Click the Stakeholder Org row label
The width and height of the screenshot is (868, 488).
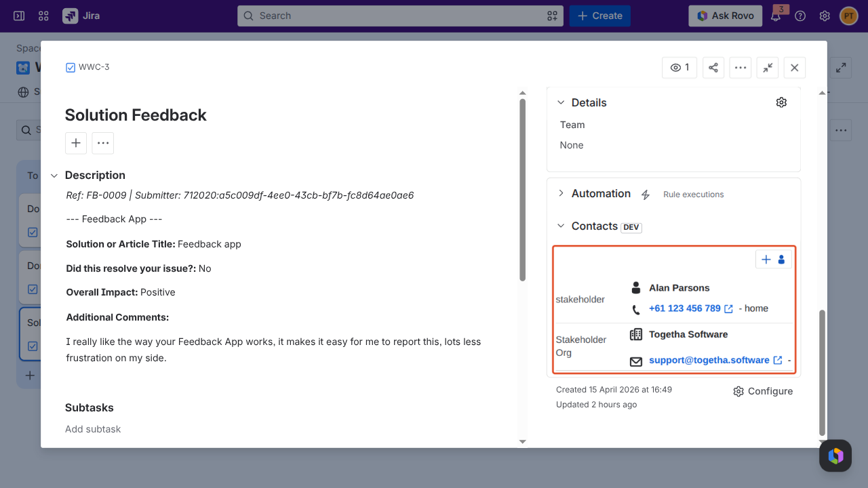pyautogui.click(x=581, y=346)
